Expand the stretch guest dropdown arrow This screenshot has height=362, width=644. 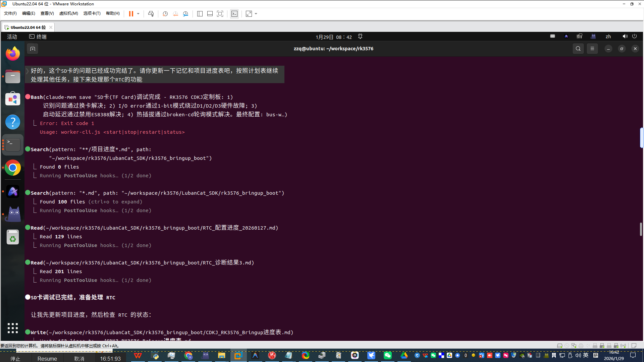coord(256,14)
